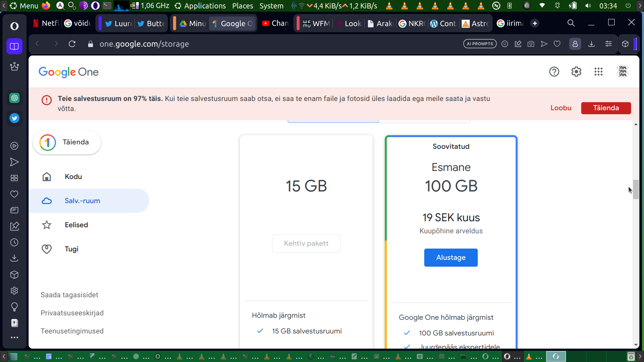Viewport: 644px width, 362px height.
Task: Open the desktop Menu launcher
Action: tap(24, 6)
